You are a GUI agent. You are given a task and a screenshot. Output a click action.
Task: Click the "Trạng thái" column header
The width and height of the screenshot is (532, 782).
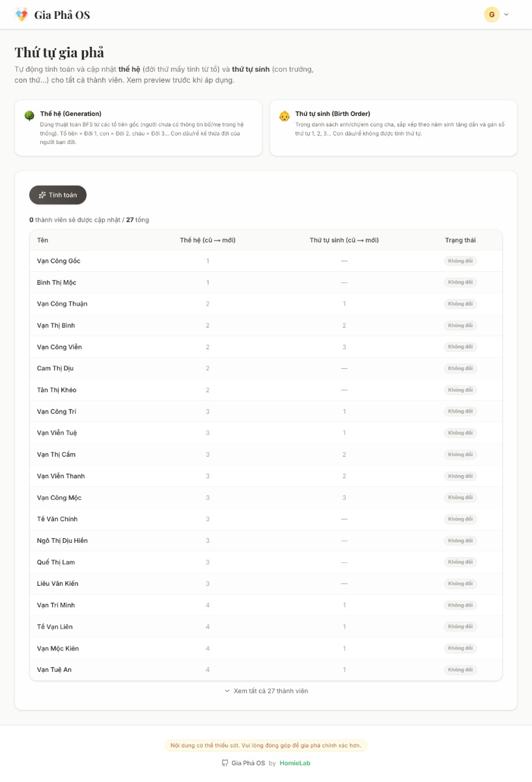[x=460, y=240]
